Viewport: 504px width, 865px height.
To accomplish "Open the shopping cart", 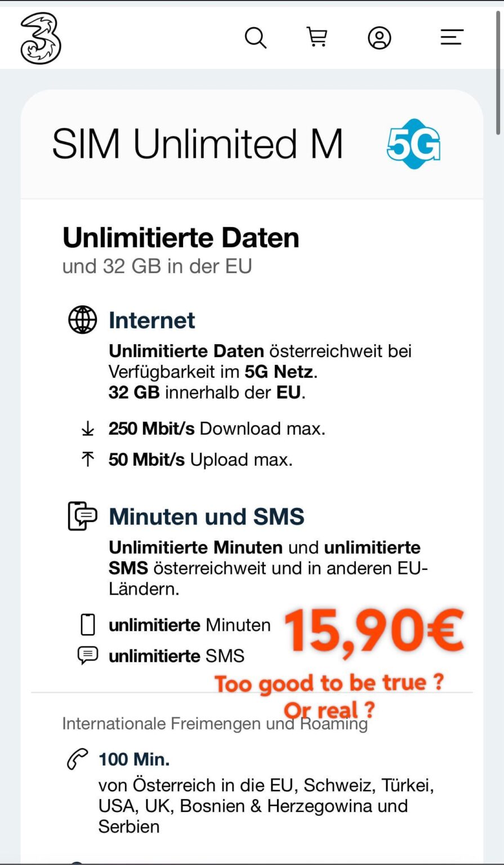I will tap(318, 37).
